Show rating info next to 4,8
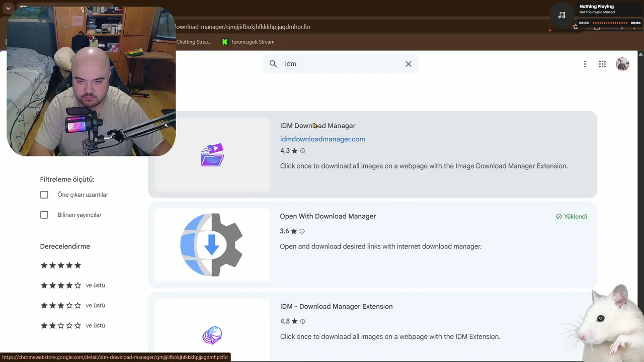Image resolution: width=644 pixels, height=362 pixels. point(303,321)
